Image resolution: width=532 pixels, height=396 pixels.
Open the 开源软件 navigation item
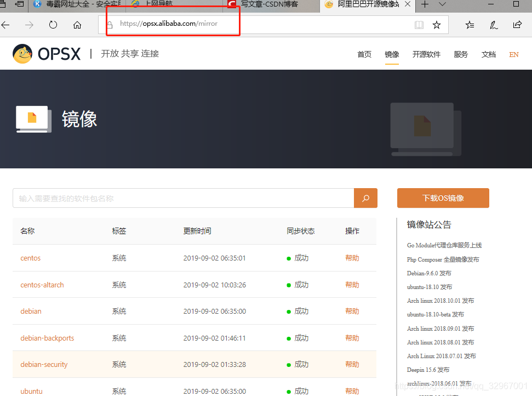[x=426, y=54]
